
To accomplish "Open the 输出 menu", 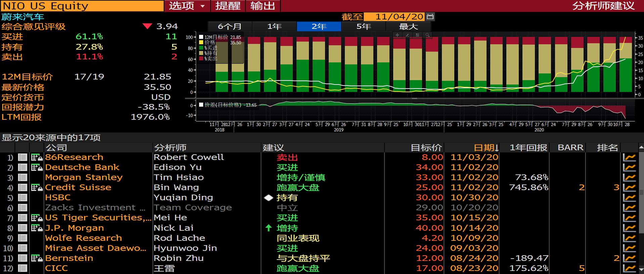I will point(263,6).
